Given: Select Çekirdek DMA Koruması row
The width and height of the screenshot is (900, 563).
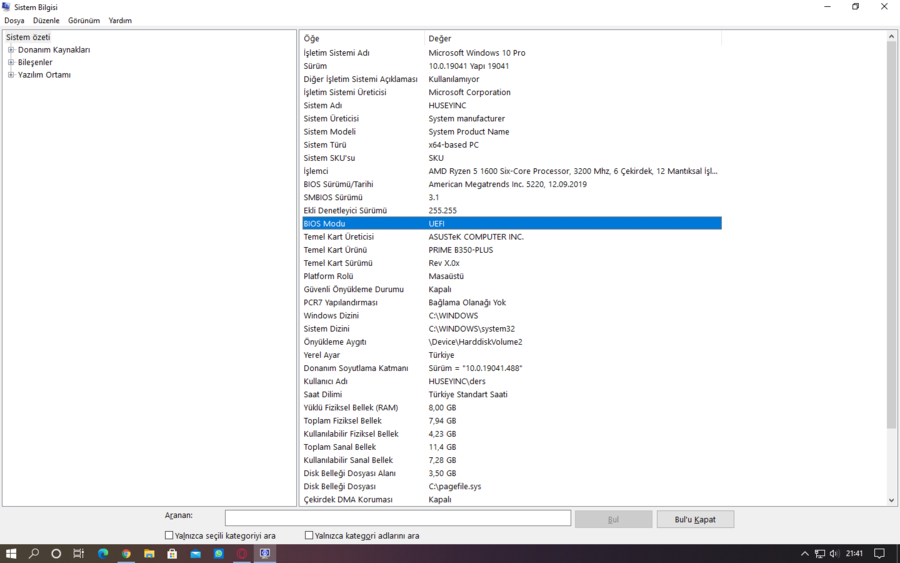Looking at the screenshot, I should (x=512, y=500).
